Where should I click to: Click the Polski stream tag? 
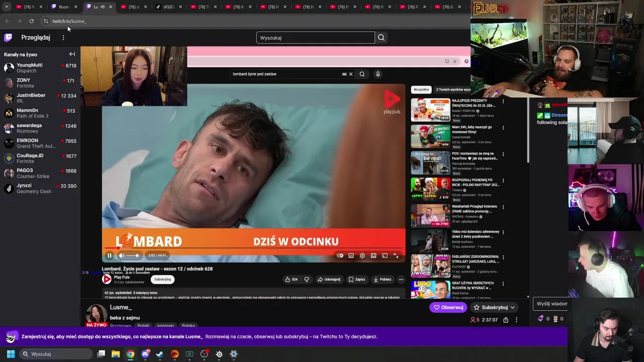pyautogui.click(x=143, y=326)
